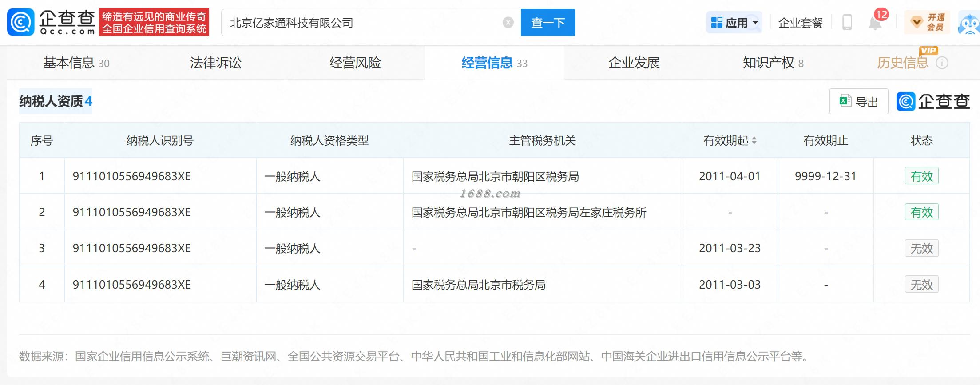Viewport: 980px width, 385px height.
Task: Click the 主管税务机关 column header
Action: [542, 141]
